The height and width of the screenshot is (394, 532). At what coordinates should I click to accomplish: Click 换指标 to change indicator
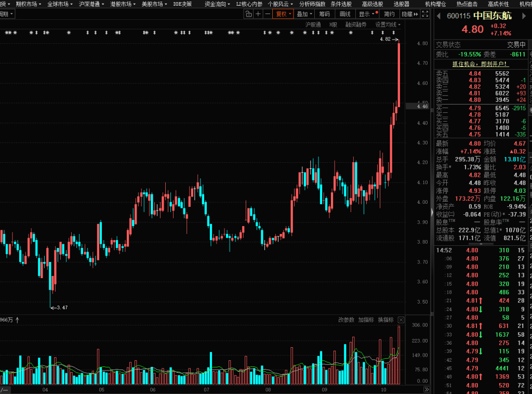385,320
